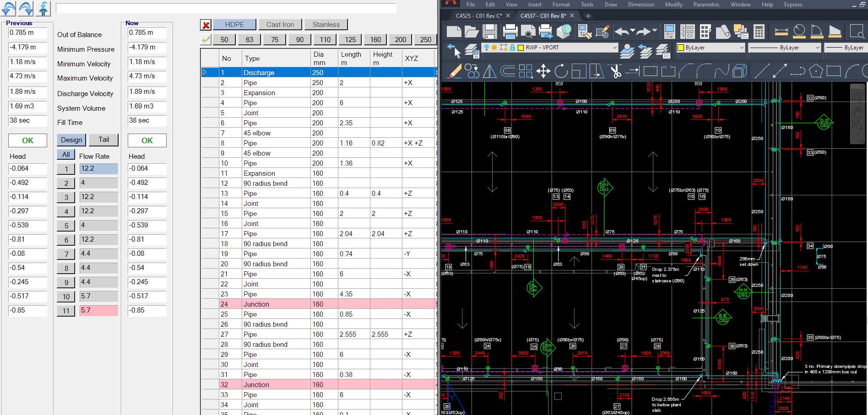Click the Save floppy disk icon
Image resolution: width=868 pixels, height=415 pixels.
coord(489,31)
